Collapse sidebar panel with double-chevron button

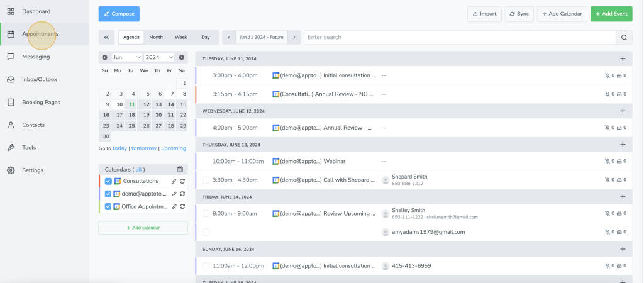coord(106,37)
